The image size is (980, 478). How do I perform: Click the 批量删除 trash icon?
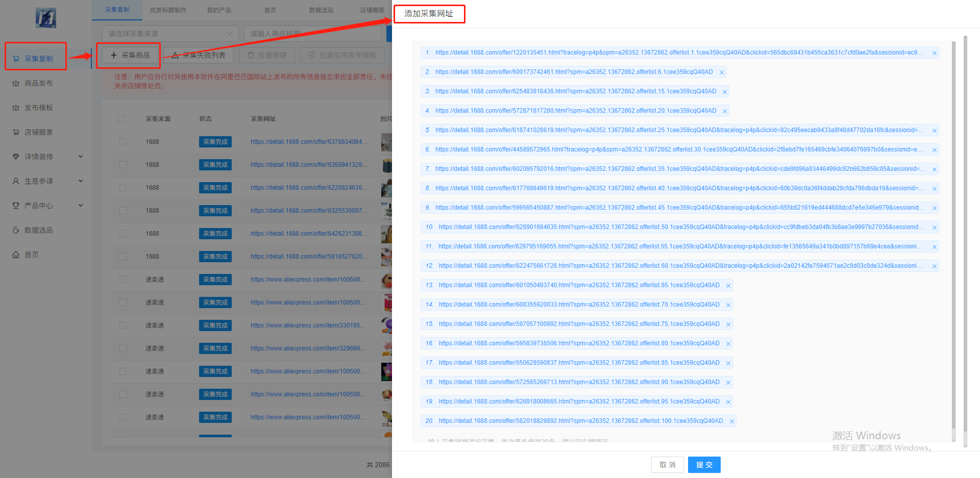[251, 55]
